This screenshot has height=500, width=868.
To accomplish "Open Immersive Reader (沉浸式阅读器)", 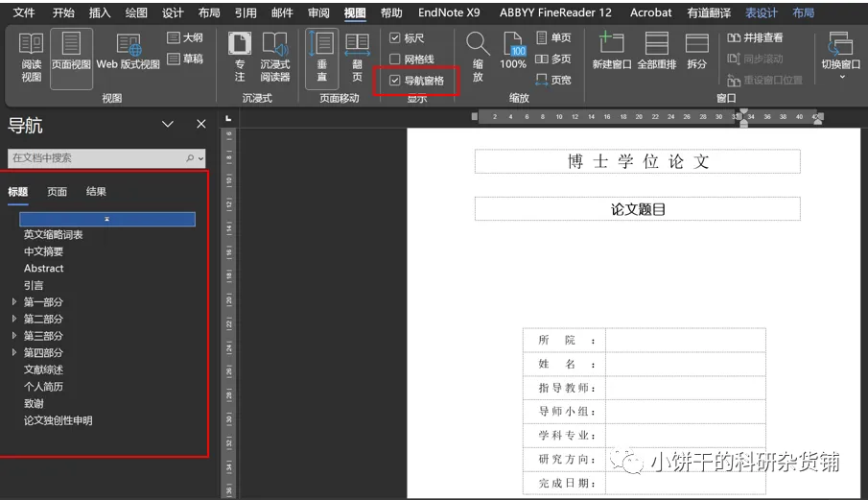I will pos(275,58).
